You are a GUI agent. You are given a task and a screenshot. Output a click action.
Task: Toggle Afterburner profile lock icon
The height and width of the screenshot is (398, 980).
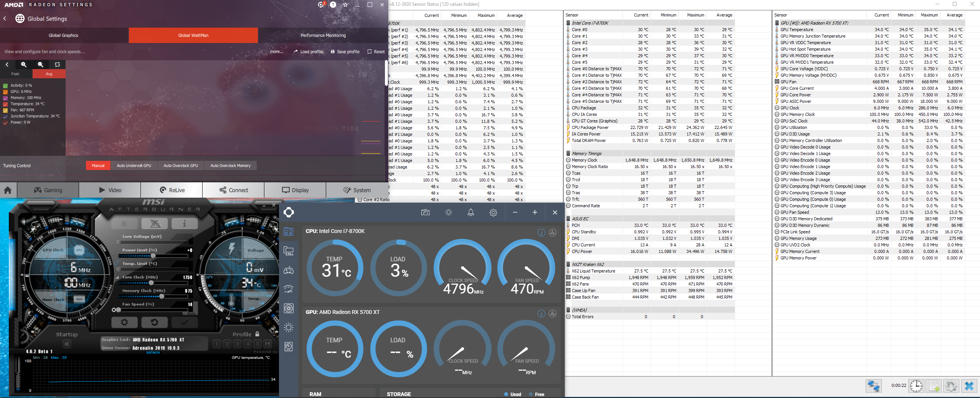pyautogui.click(x=257, y=334)
